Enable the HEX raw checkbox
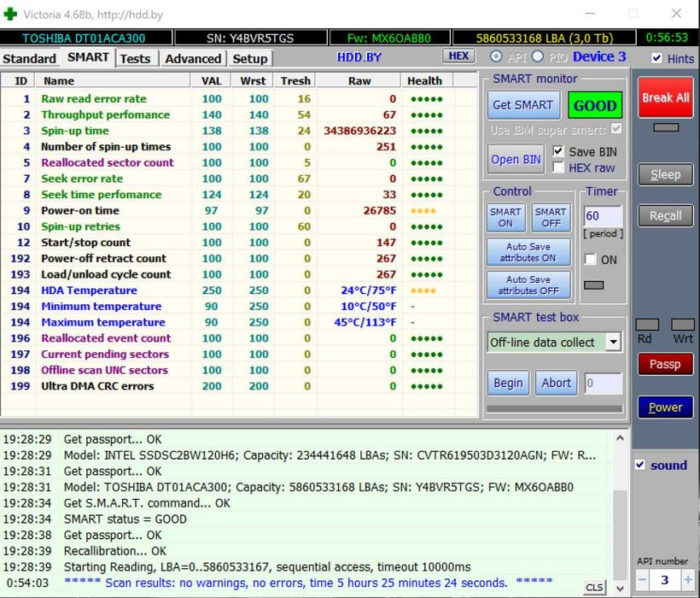 tap(558, 167)
